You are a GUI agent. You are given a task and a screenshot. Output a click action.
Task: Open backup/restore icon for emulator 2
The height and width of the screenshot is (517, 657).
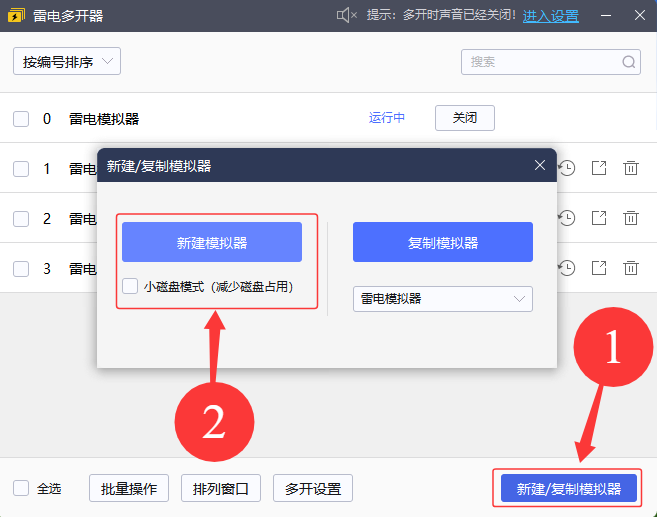coord(566,218)
